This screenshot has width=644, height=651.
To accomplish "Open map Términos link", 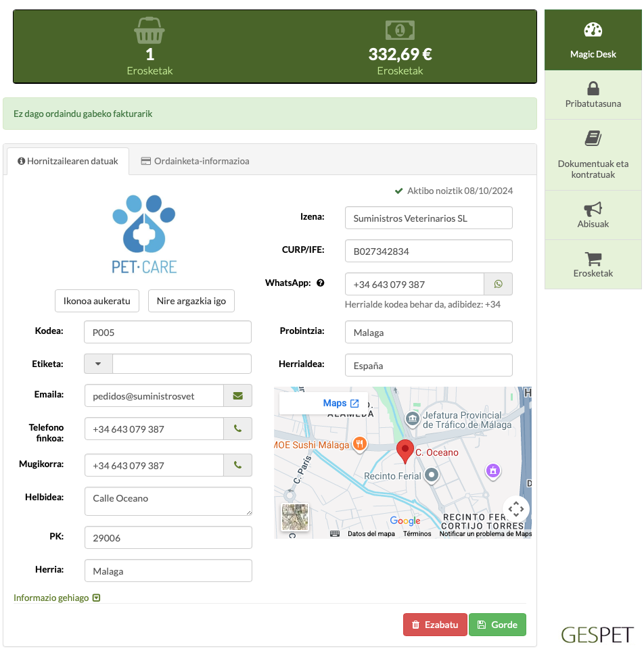I will click(x=417, y=534).
